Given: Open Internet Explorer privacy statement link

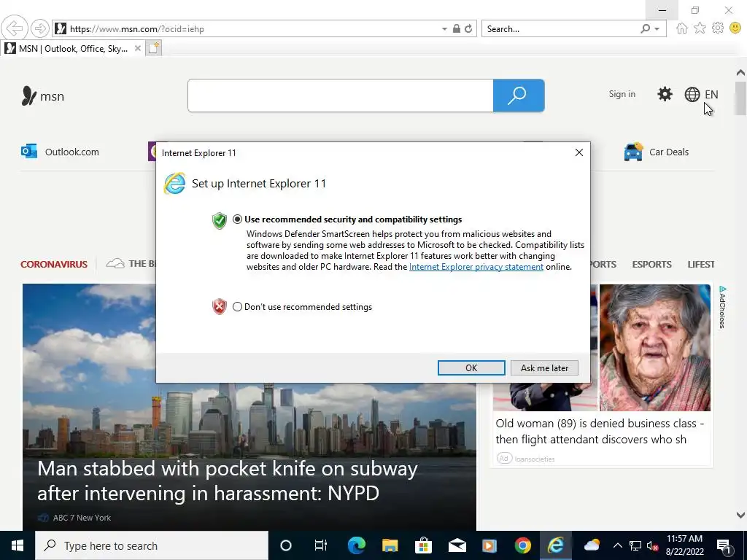Looking at the screenshot, I should coord(476,267).
